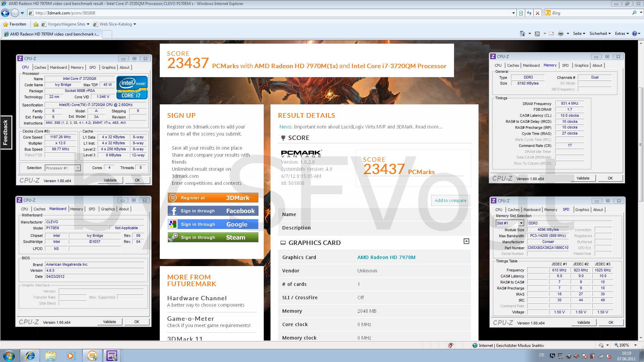Click Show desktop strip at taskbar end

(641, 356)
